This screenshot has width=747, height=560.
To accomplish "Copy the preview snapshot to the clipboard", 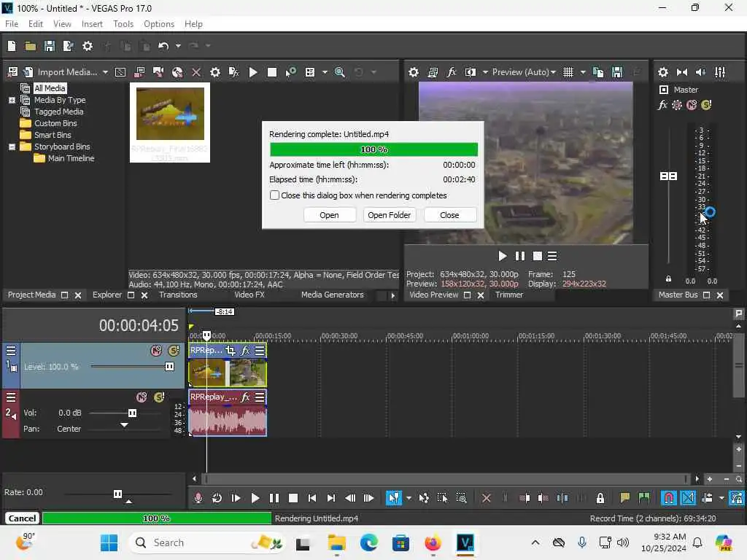I will click(x=598, y=72).
